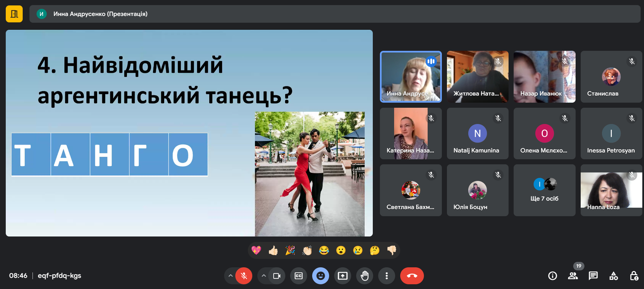Screen dimensions: 644x289
Task: Select Hanna Loza's video tile
Action: (611, 190)
